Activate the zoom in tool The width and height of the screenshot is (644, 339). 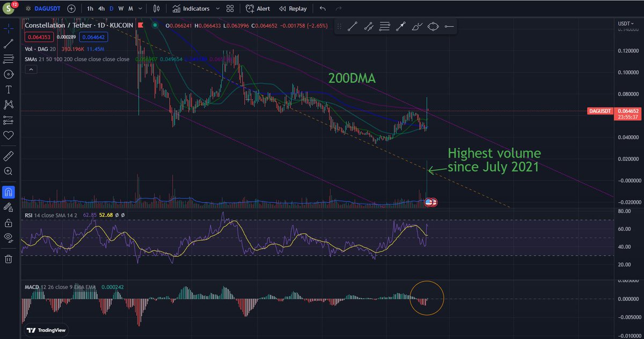click(8, 171)
